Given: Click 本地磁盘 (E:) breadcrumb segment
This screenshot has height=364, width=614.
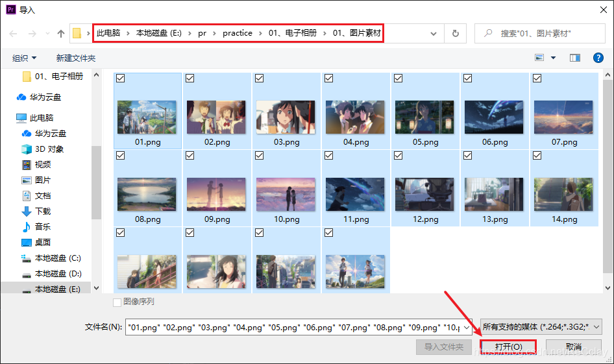Looking at the screenshot, I should pos(159,33).
